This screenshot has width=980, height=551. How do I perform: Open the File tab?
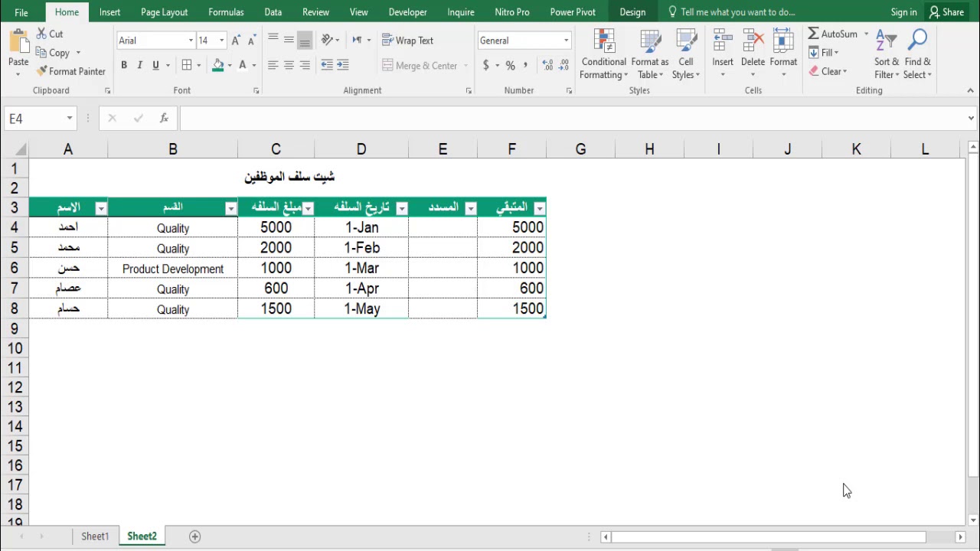click(21, 12)
